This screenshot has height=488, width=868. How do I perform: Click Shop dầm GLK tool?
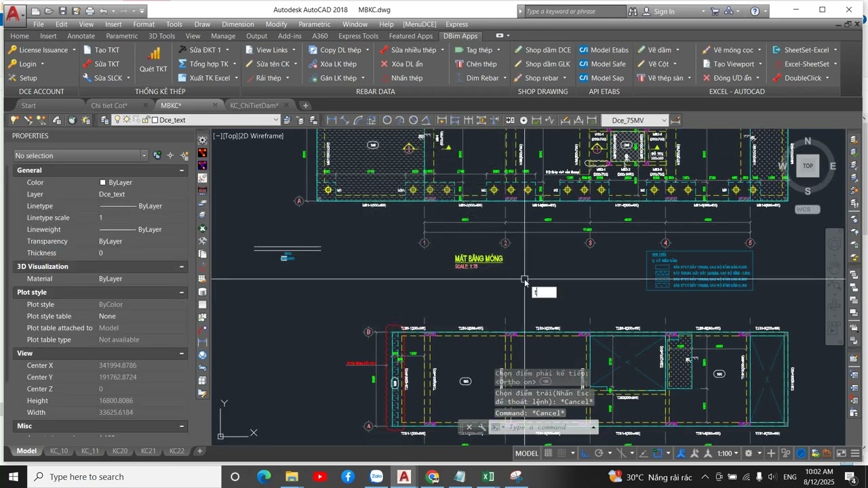click(x=542, y=64)
